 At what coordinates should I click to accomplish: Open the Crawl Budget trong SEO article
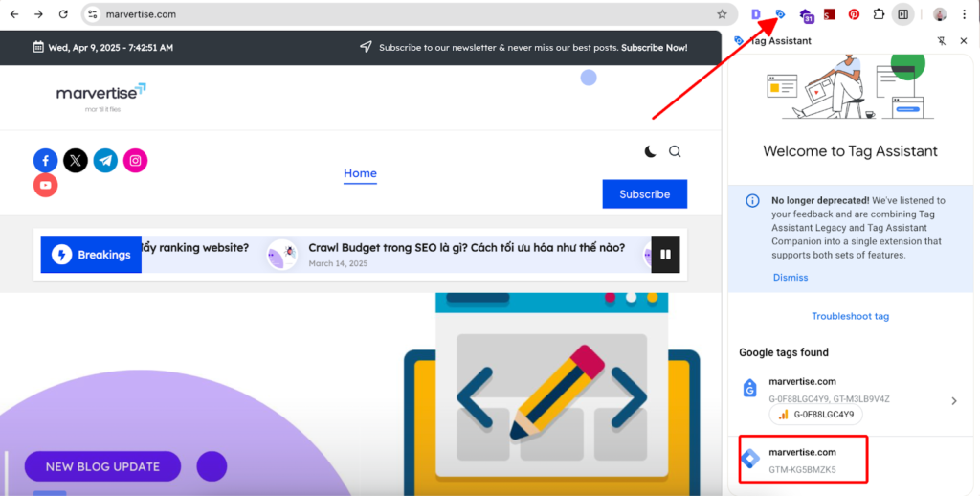466,248
